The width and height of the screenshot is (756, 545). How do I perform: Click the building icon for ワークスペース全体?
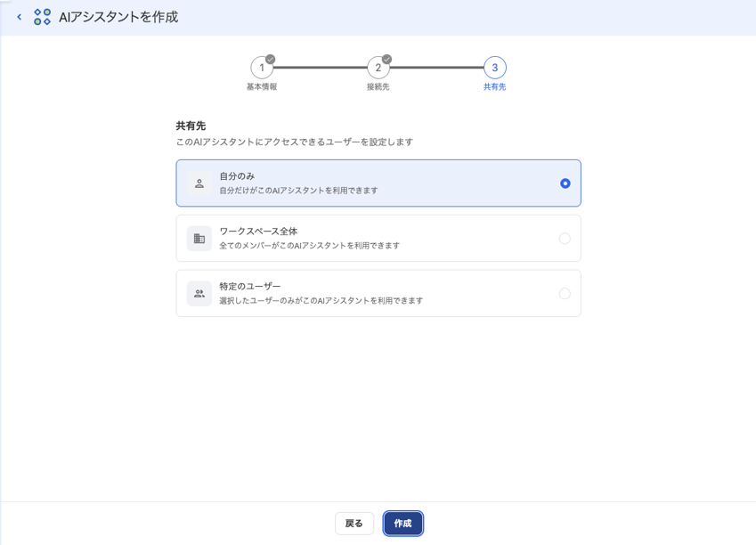[x=199, y=239]
